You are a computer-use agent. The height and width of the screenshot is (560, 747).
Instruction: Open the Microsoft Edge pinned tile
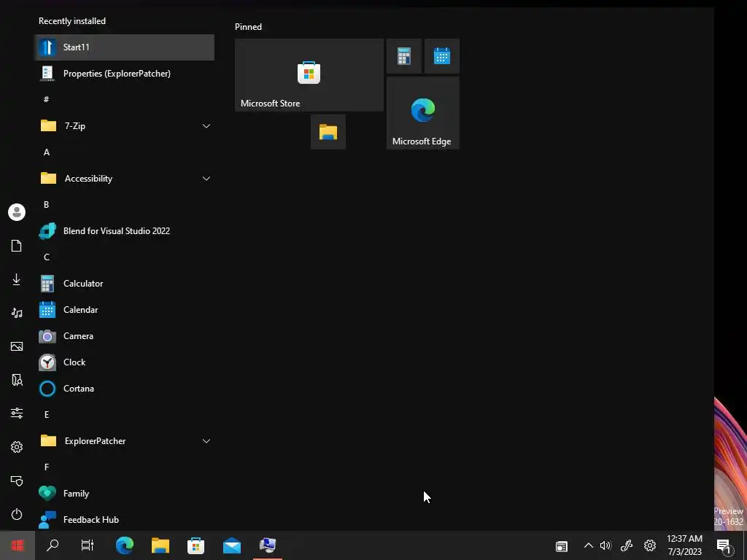point(423,113)
